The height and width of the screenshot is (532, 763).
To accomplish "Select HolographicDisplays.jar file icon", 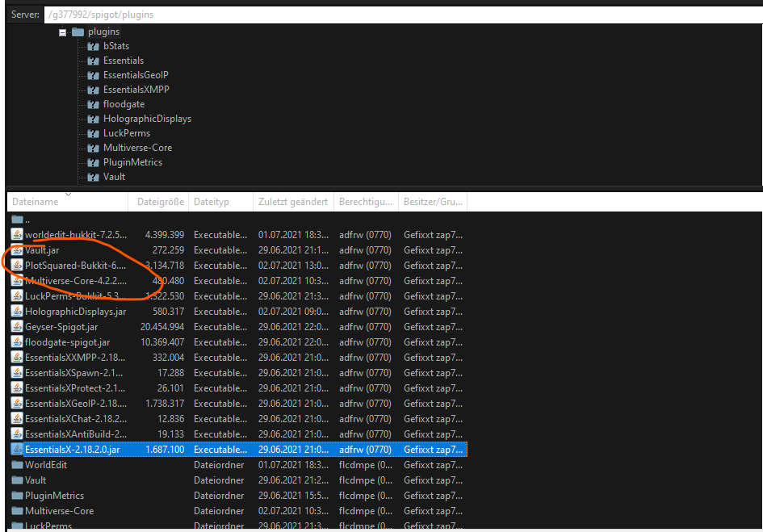I will 17,312.
